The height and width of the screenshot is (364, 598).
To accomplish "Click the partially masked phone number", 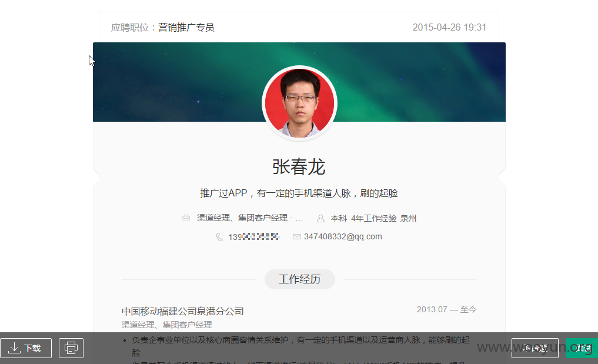I will coord(253,237).
